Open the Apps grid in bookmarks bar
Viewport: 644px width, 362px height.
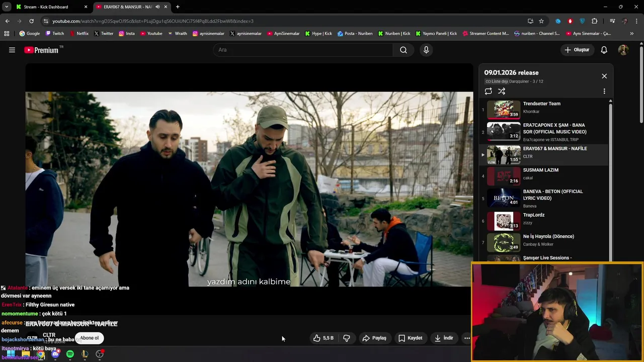(7, 34)
